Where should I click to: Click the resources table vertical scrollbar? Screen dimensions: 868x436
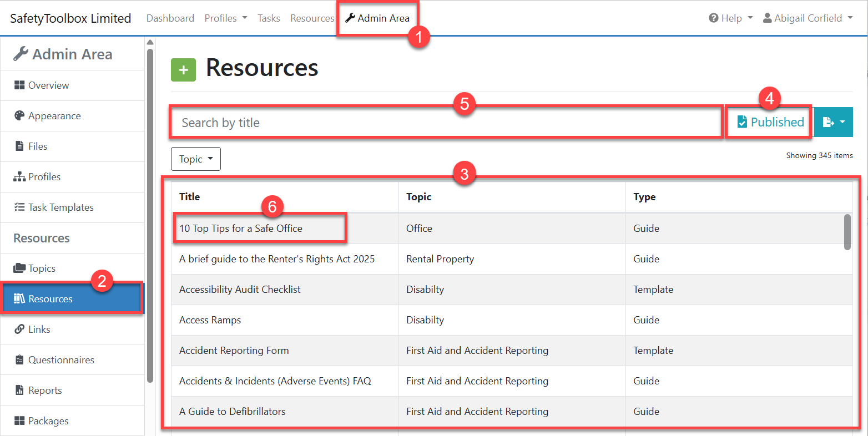[847, 232]
